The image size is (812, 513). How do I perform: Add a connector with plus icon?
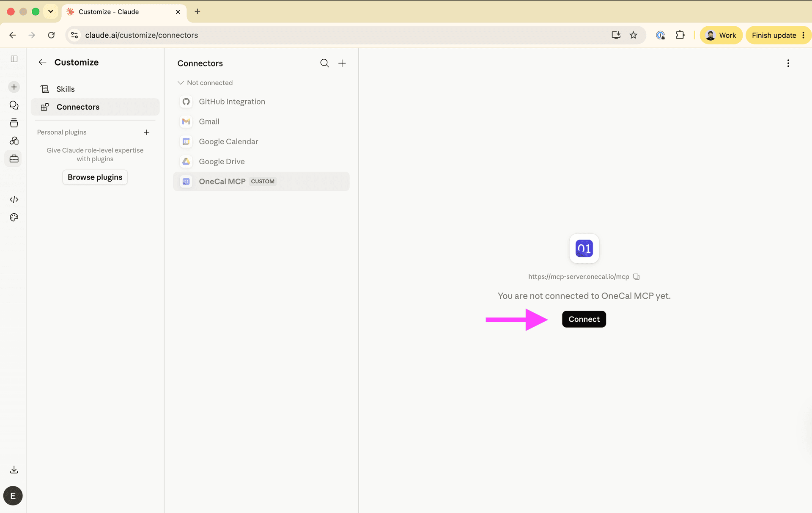[342, 63]
